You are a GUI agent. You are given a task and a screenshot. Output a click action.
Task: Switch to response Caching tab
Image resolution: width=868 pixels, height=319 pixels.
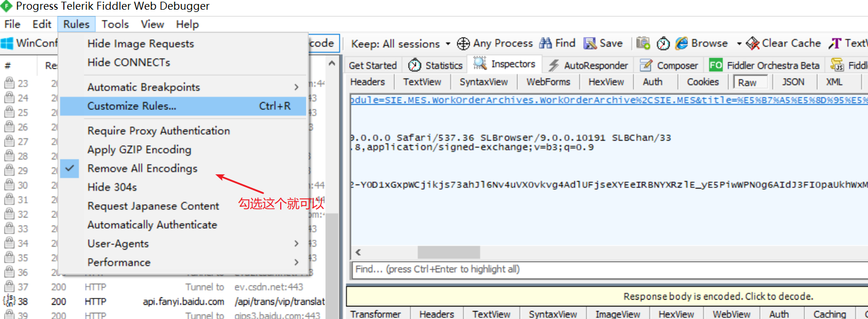pyautogui.click(x=829, y=314)
